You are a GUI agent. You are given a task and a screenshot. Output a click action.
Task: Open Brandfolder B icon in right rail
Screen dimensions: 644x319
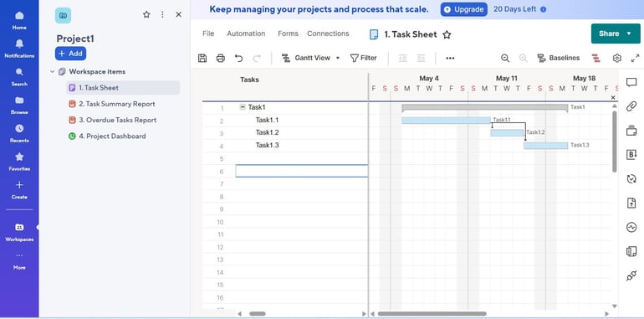631,155
